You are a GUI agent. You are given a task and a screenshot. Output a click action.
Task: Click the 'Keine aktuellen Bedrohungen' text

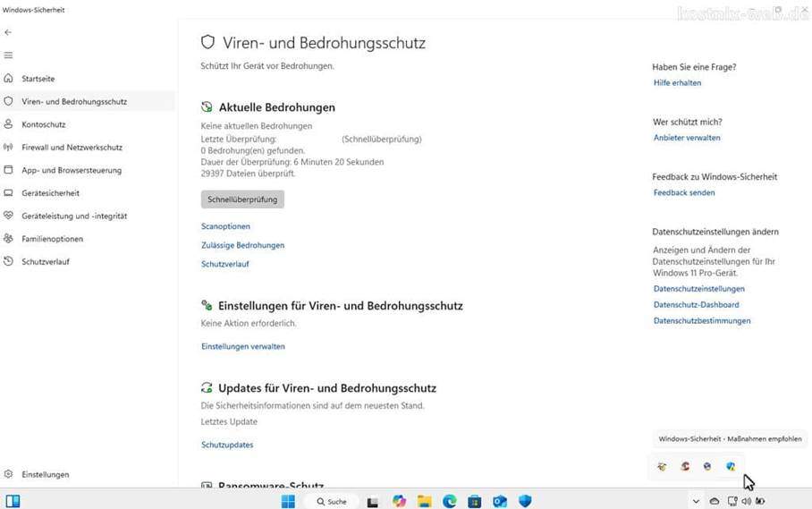(x=257, y=126)
